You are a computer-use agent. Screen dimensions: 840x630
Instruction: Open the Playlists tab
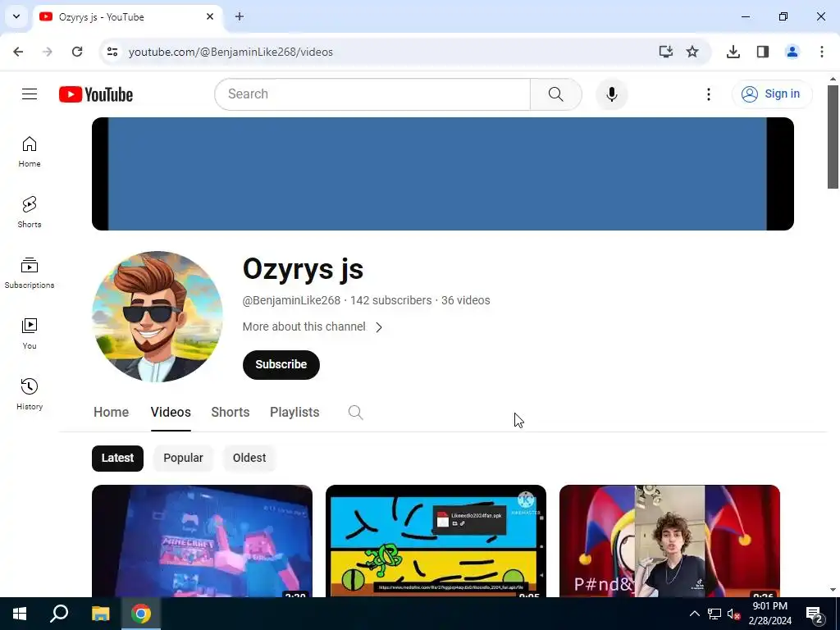(x=294, y=412)
